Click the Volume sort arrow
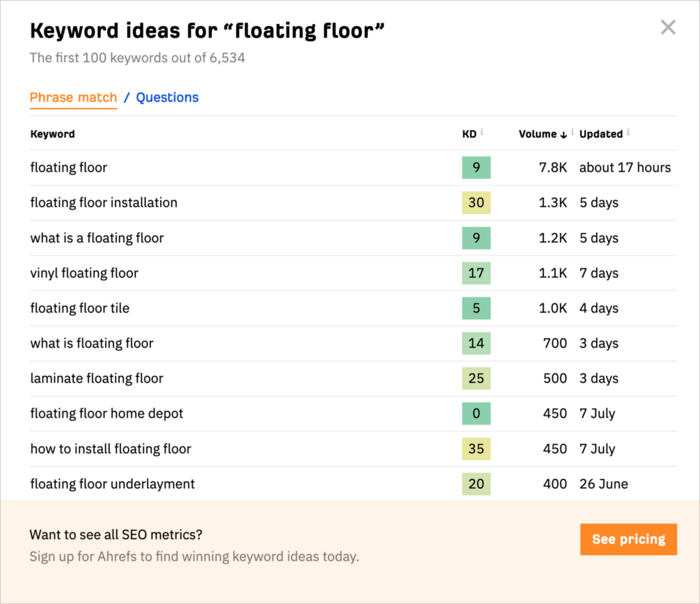The image size is (700, 604). pos(565,134)
